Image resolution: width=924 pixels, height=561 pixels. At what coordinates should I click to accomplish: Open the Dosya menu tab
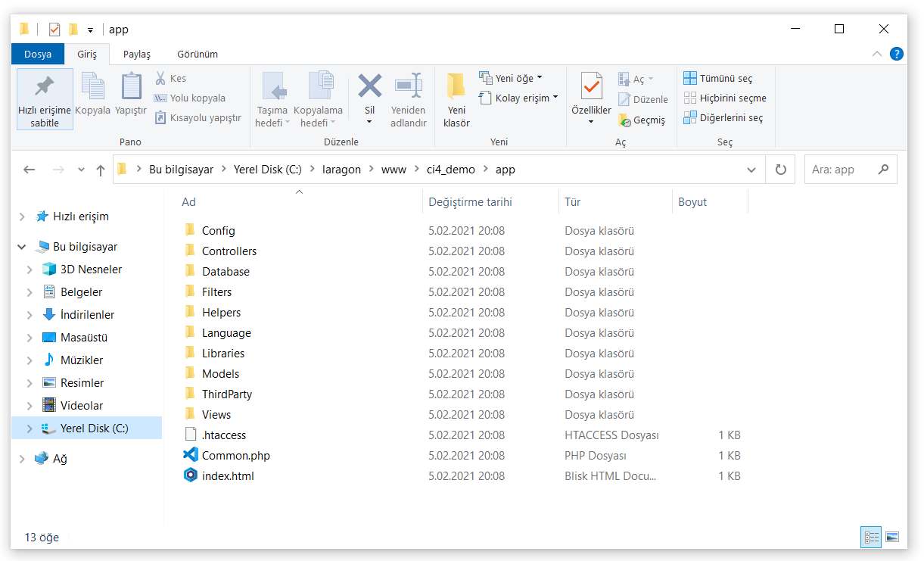(x=38, y=55)
